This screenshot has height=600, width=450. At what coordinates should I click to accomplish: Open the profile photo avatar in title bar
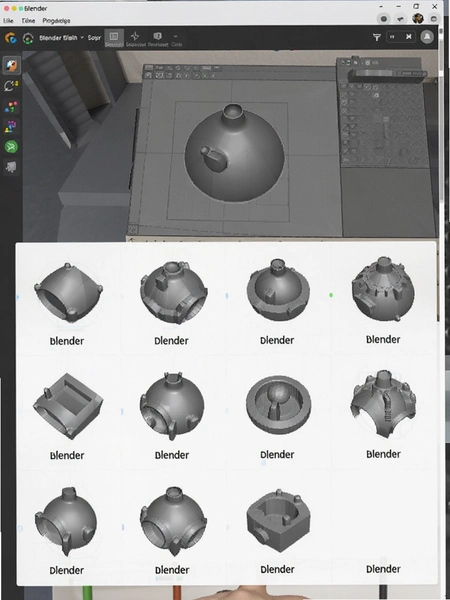(418, 18)
